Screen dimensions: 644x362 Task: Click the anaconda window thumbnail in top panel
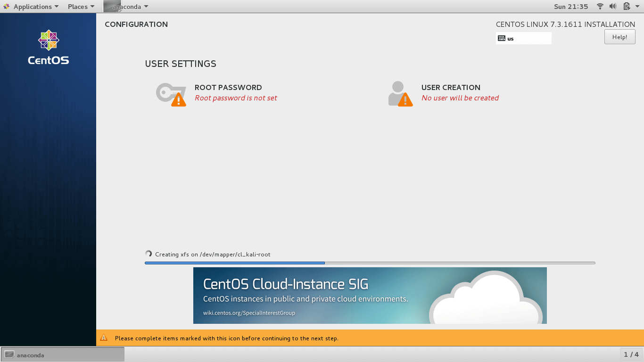pos(112,6)
